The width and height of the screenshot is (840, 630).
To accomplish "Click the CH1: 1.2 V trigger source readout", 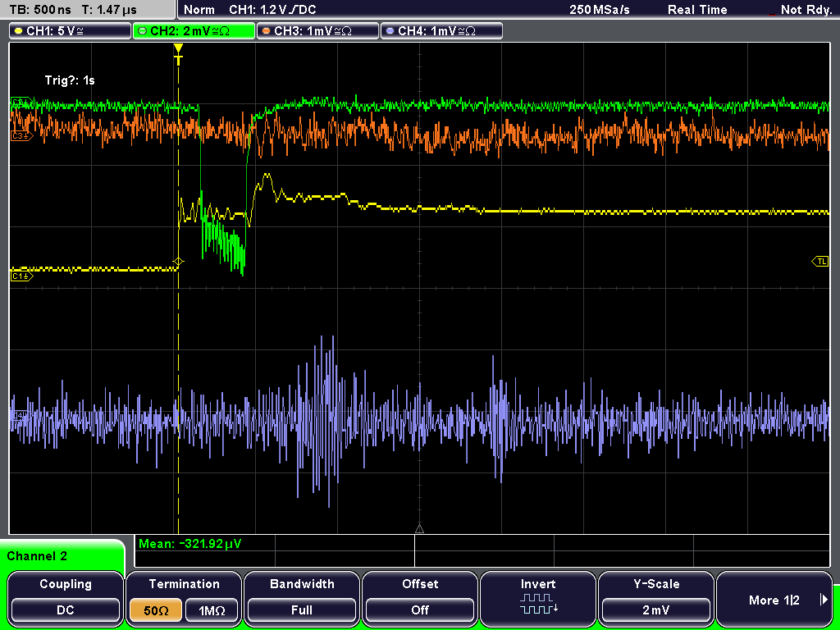I will tap(272, 10).
